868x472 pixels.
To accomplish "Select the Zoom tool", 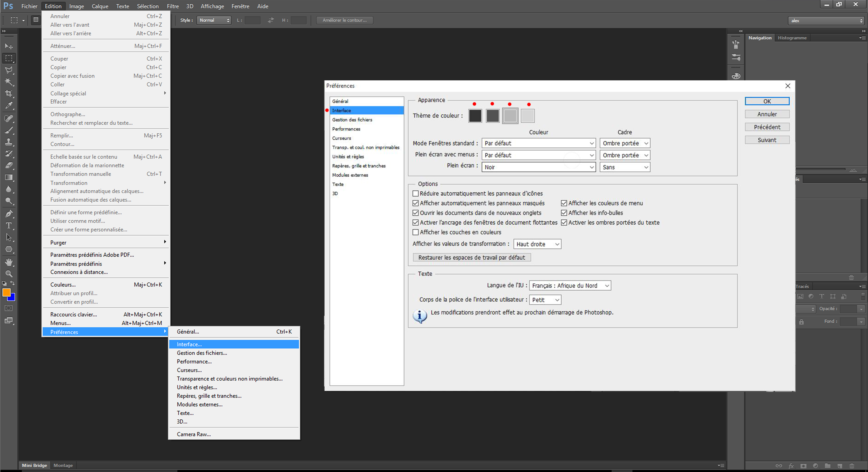I will click(x=9, y=274).
